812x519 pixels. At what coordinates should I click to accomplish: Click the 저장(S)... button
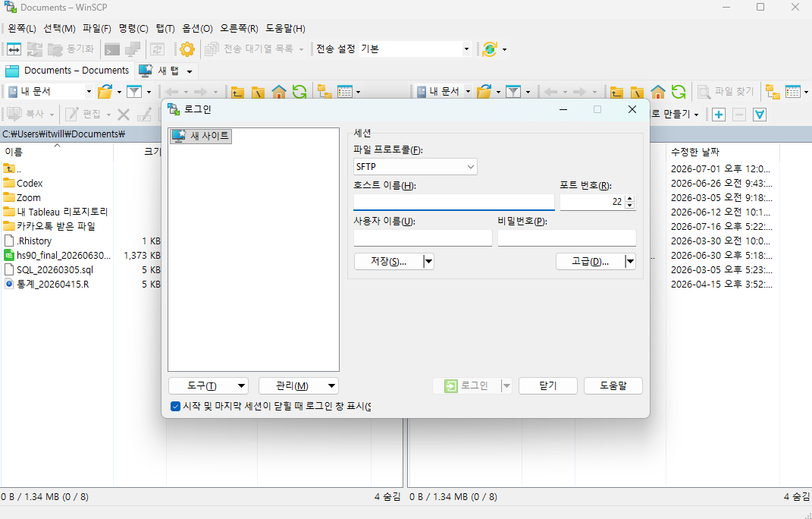tap(388, 261)
